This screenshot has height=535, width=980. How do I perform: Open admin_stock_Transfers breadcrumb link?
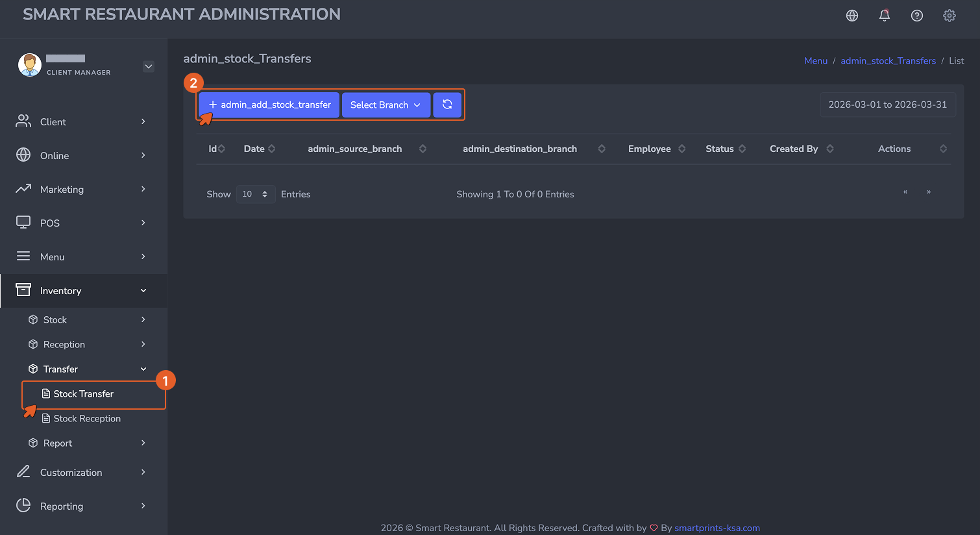pyautogui.click(x=888, y=60)
